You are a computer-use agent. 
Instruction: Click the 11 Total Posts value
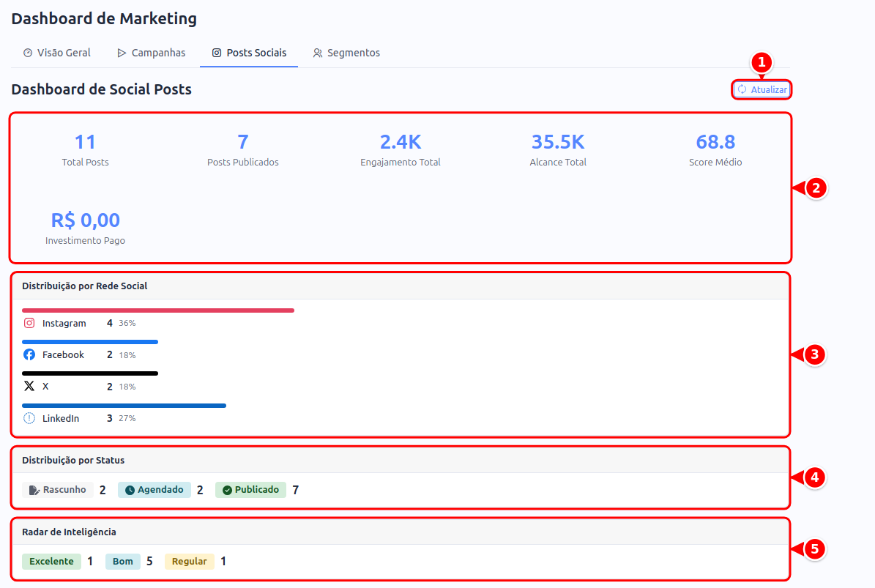click(x=86, y=142)
